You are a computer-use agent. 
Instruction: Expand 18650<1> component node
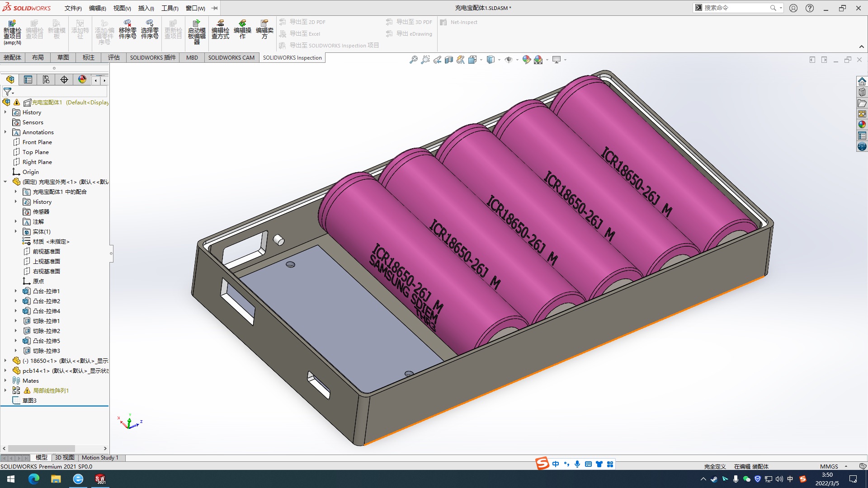(x=5, y=361)
